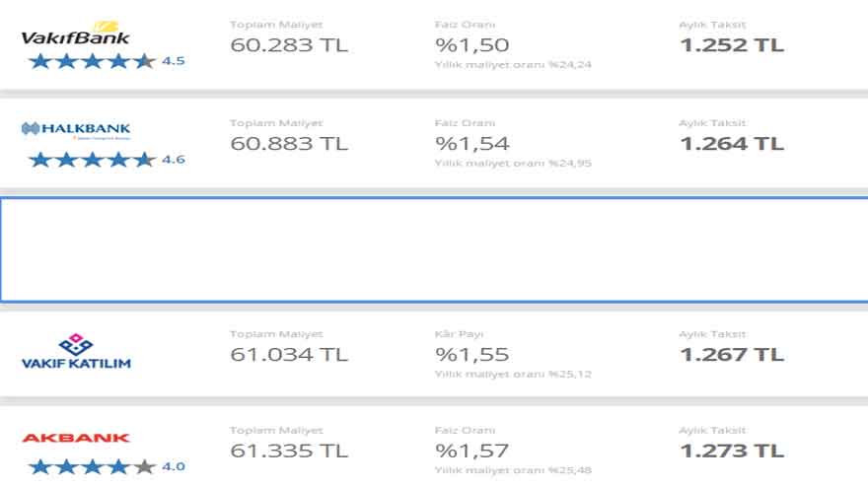Viewport: 868px width, 488px height.
Task: Click Vakıf Katılım profit share %1,55
Action: click(472, 354)
